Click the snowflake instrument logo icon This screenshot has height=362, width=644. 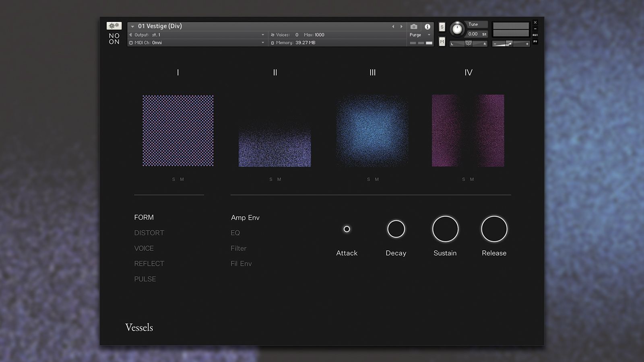coord(114,26)
